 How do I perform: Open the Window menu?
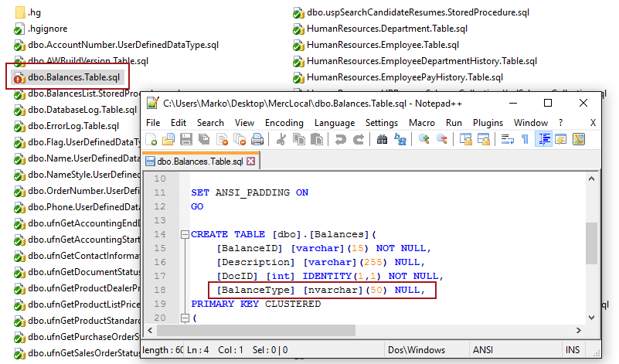pos(531,123)
